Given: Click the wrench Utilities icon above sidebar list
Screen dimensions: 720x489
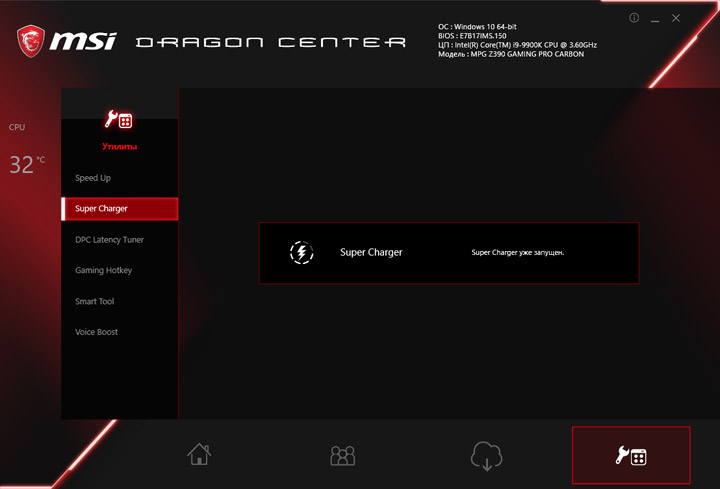Looking at the screenshot, I should 118,119.
